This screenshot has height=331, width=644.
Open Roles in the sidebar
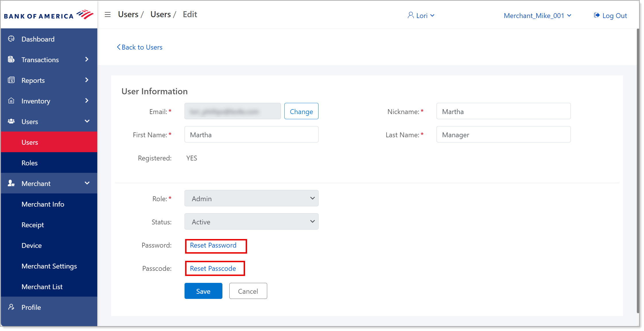click(x=49, y=163)
